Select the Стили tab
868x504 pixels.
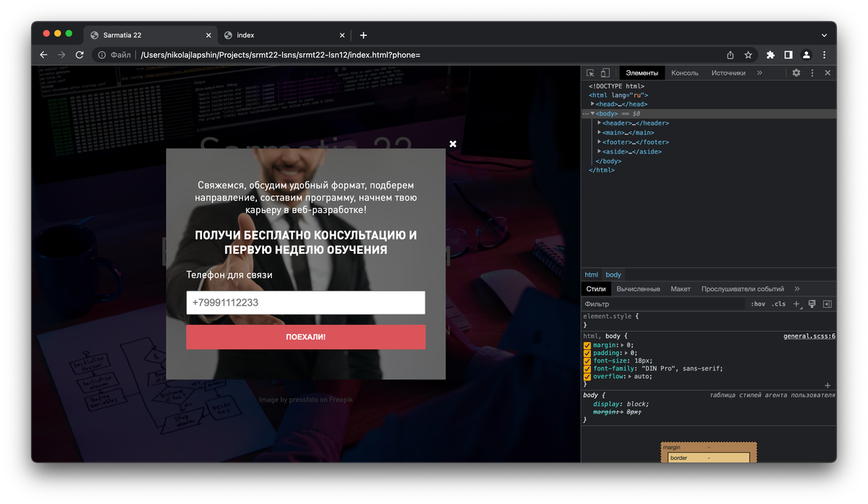[596, 289]
